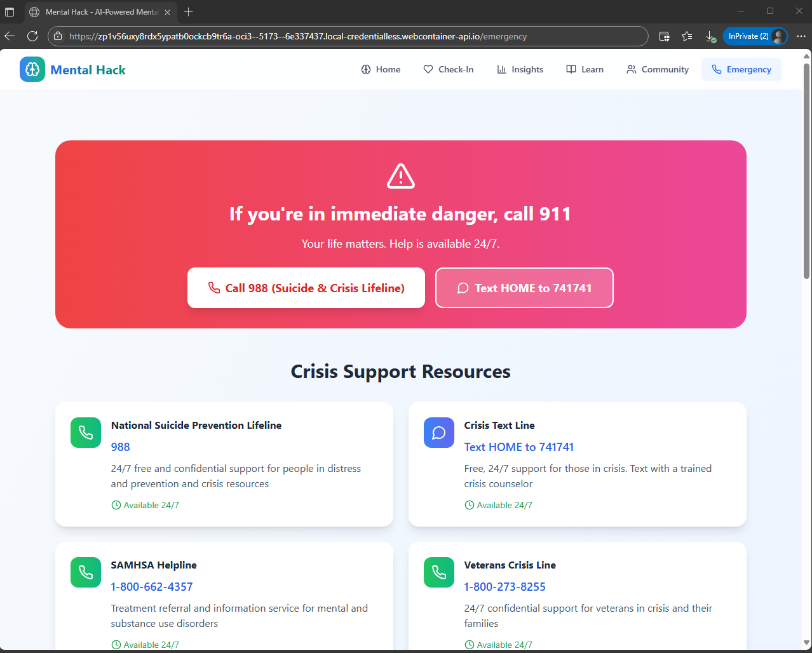The height and width of the screenshot is (653, 812).
Task: Click the browser refresh icon
Action: [x=32, y=36]
